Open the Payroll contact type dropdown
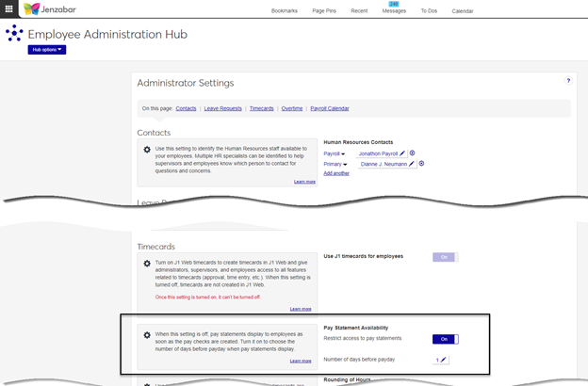The width and height of the screenshot is (588, 386). [x=335, y=153]
